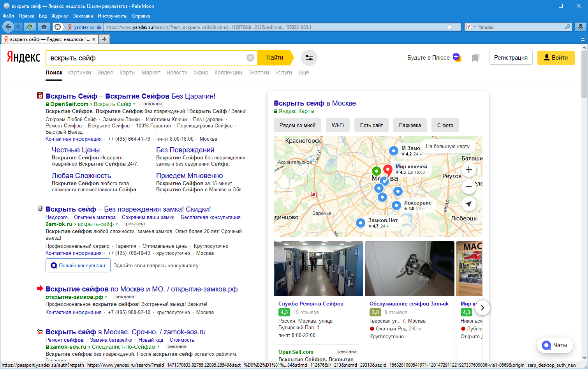The image size is (588, 369).
Task: Click the map geolocation arrow button
Action: tap(469, 204)
